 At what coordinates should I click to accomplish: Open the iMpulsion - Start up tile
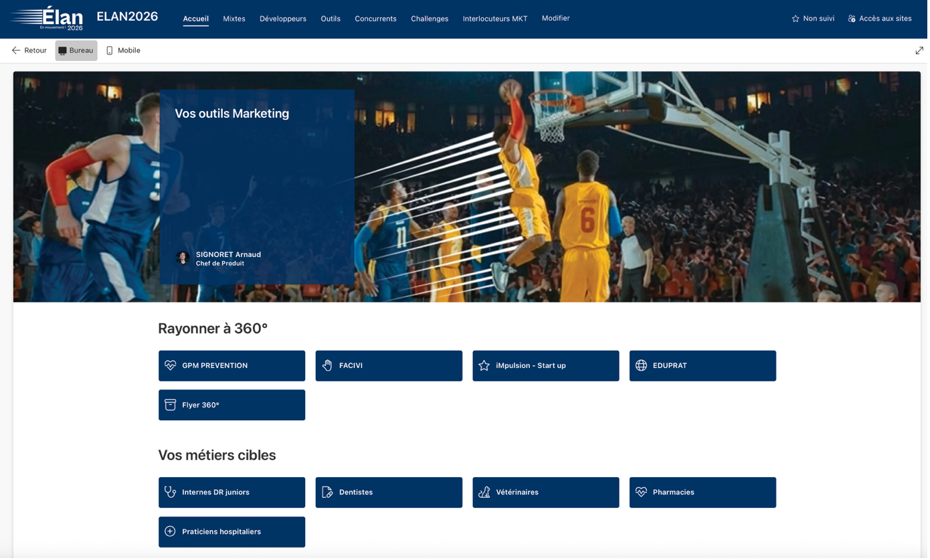click(545, 366)
